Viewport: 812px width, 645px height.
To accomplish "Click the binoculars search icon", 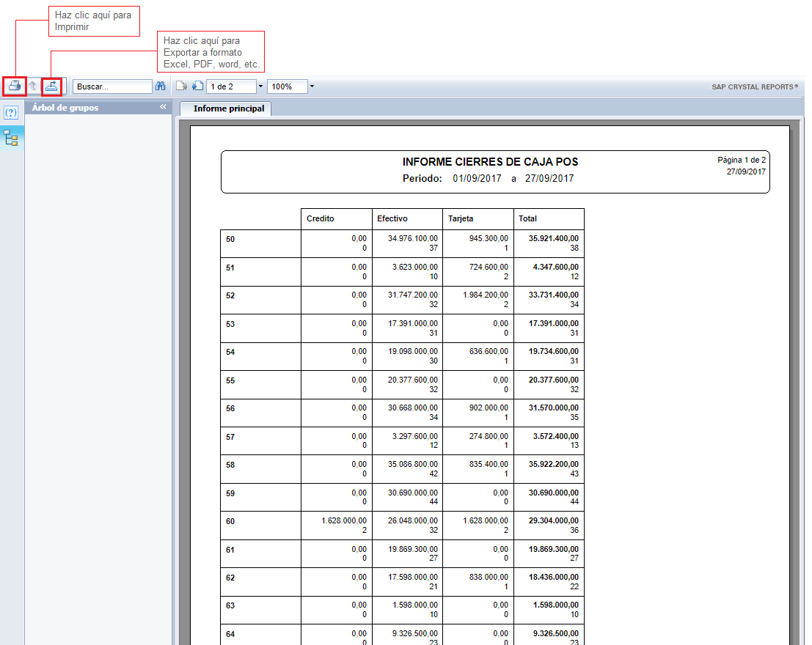I will [161, 86].
